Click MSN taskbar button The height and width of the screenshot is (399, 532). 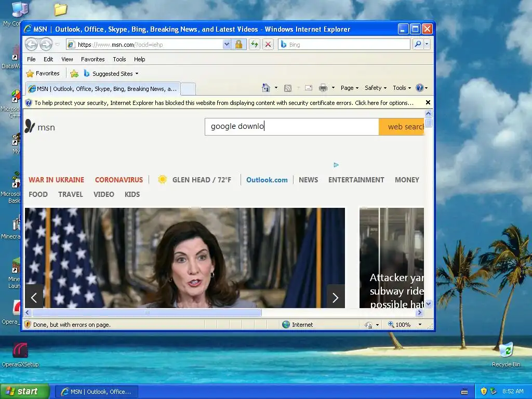(97, 392)
